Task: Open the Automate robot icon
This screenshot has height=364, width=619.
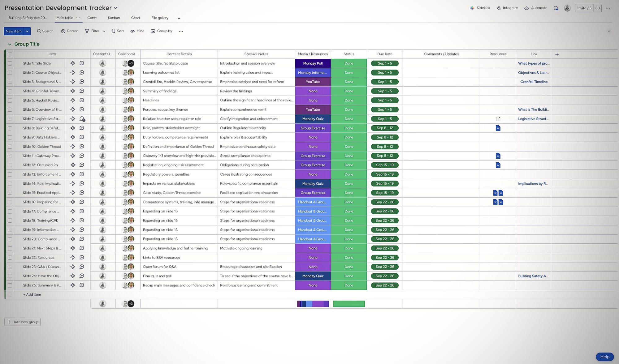Action: pos(526,8)
